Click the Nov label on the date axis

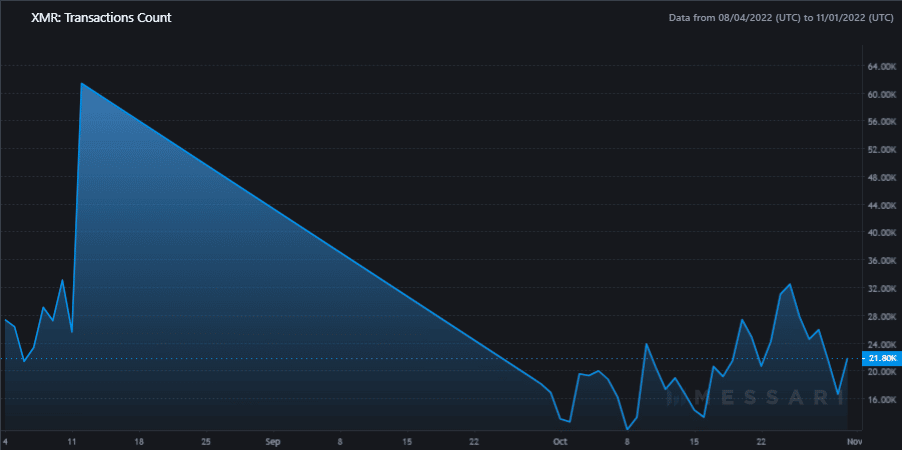click(x=856, y=441)
